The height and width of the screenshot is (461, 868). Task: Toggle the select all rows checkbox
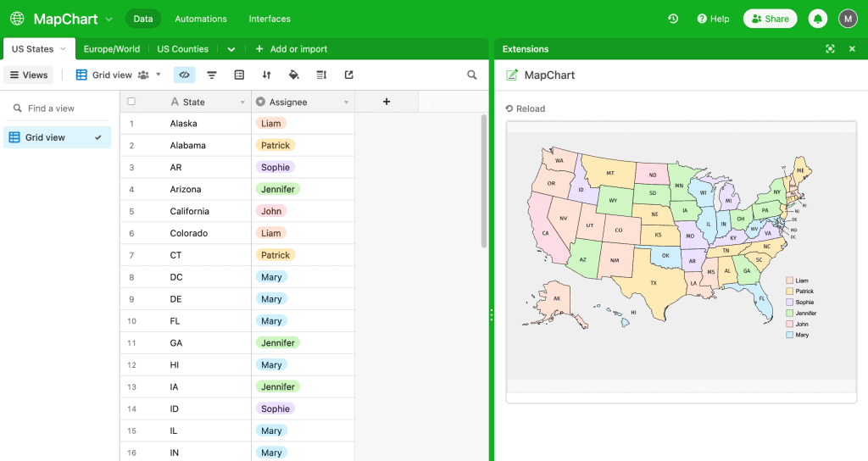(131, 102)
